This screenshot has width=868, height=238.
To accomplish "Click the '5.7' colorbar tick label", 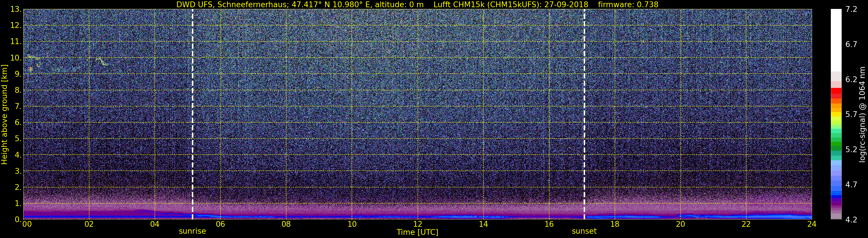I will pos(851,115).
